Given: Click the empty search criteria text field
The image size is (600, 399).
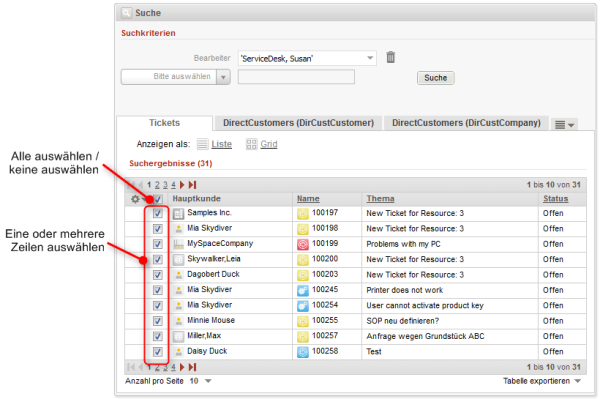Looking at the screenshot, I should (x=296, y=77).
